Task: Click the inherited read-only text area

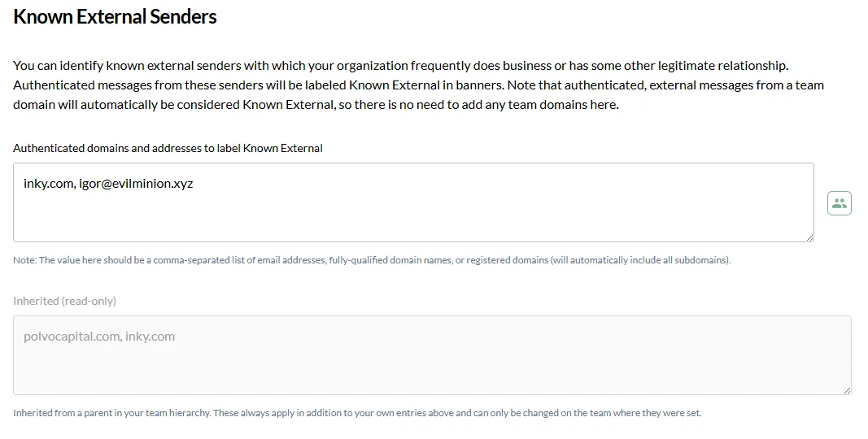Action: [x=432, y=355]
